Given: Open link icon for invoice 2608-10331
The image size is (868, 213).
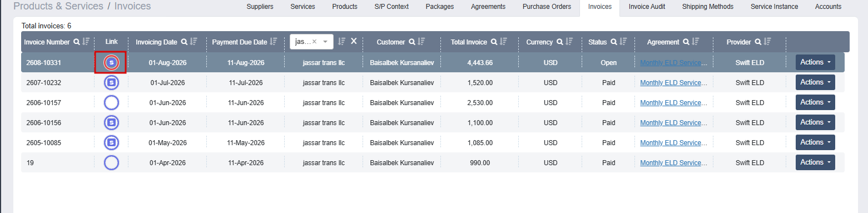Looking at the screenshot, I should tap(111, 63).
